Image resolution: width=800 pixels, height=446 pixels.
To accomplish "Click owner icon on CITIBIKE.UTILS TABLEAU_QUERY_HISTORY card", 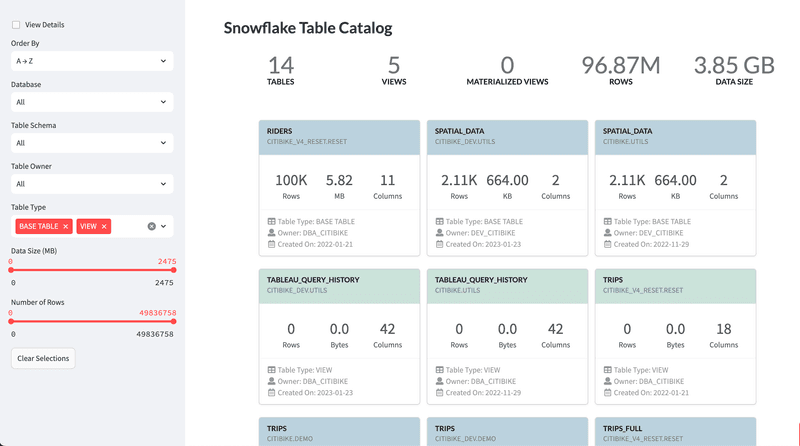I will (x=439, y=381).
